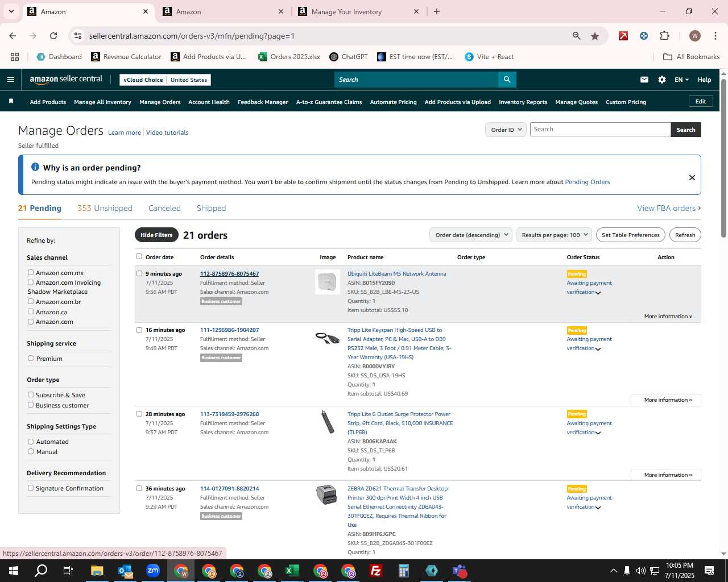
Task: Click the order search input field
Action: (x=600, y=130)
